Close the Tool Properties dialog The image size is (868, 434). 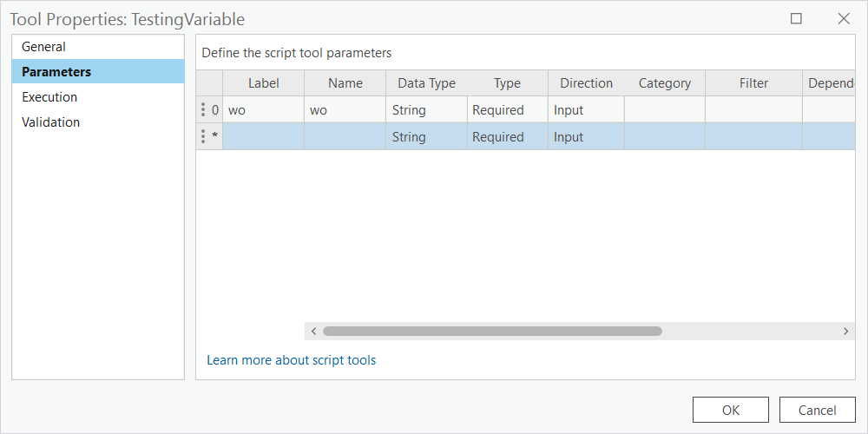pyautogui.click(x=843, y=18)
